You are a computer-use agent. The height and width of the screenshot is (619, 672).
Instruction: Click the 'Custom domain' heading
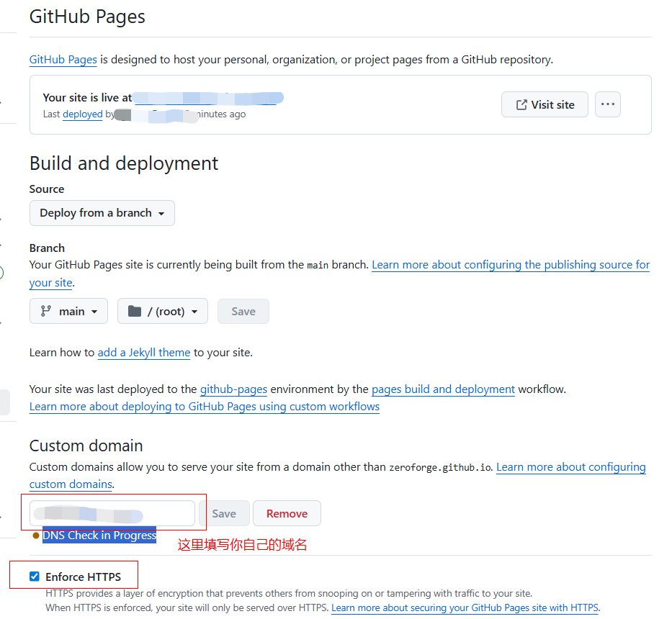(x=86, y=446)
